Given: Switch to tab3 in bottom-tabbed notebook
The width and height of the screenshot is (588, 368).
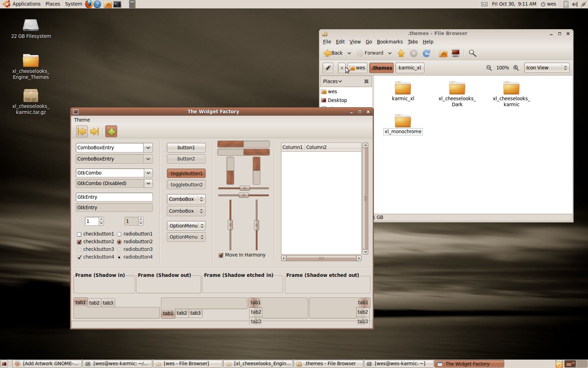Looking at the screenshot, I should pos(195,313).
